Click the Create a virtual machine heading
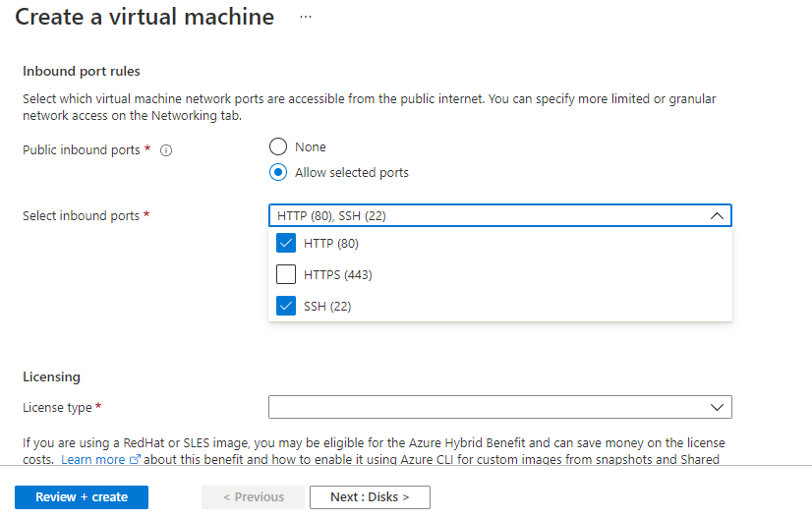Viewport: 812px width, 519px height. point(145,18)
